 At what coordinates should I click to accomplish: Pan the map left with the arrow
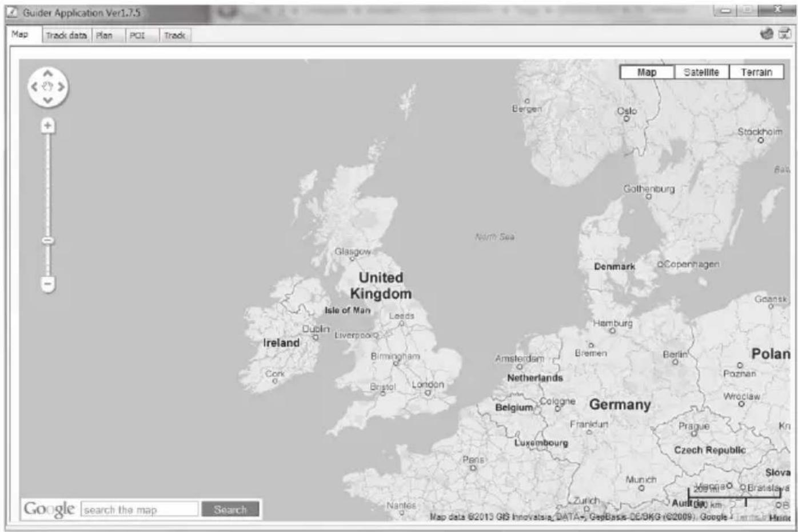(34, 87)
